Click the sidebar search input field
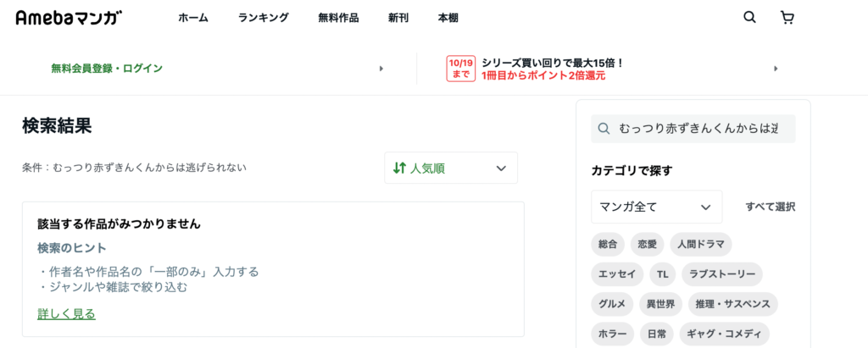This screenshot has height=348, width=868. click(693, 129)
